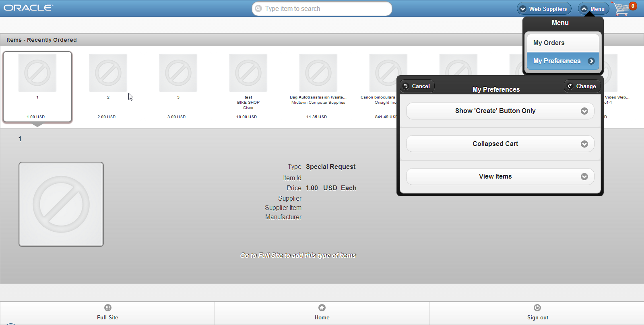Click the 'Midtown Computer Supplies' supplier text

pyautogui.click(x=318, y=103)
